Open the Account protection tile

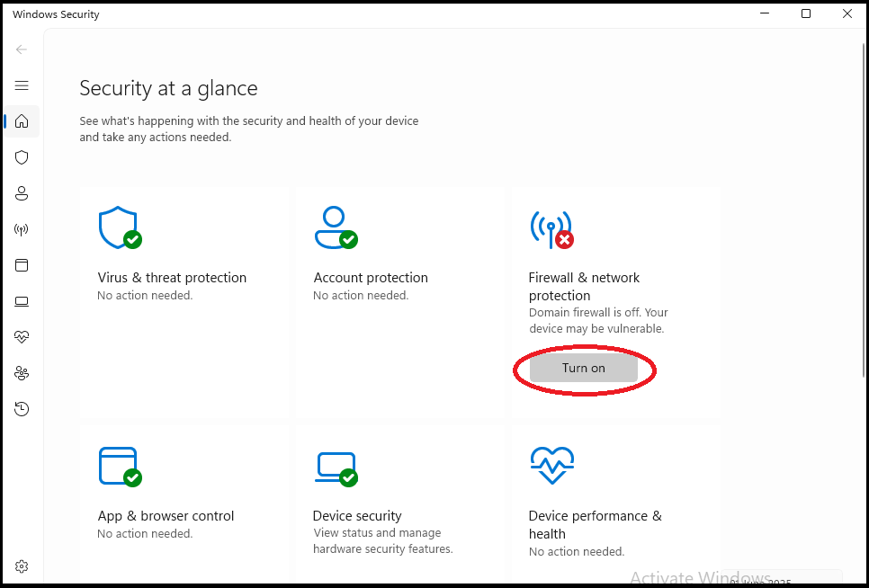[371, 278]
